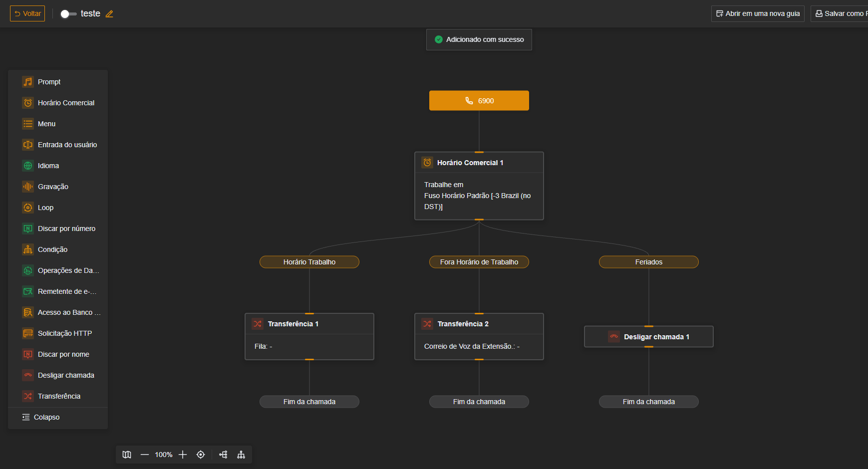The width and height of the screenshot is (868, 469).
Task: Zoom out with the minus button
Action: pos(145,455)
